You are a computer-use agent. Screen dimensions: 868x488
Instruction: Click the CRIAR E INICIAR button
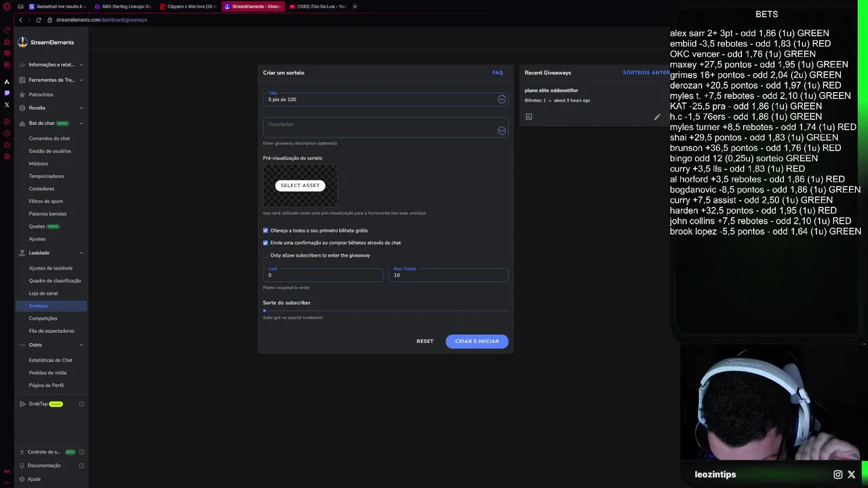(x=477, y=341)
